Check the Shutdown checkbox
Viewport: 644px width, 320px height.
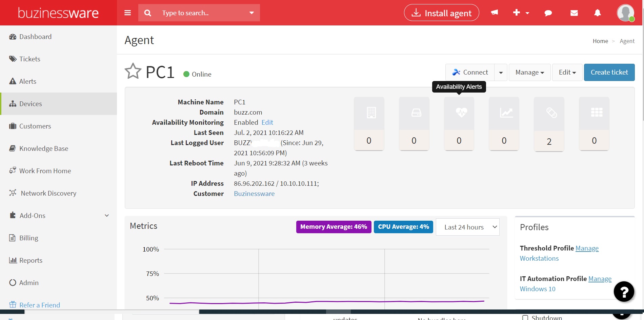tap(525, 317)
